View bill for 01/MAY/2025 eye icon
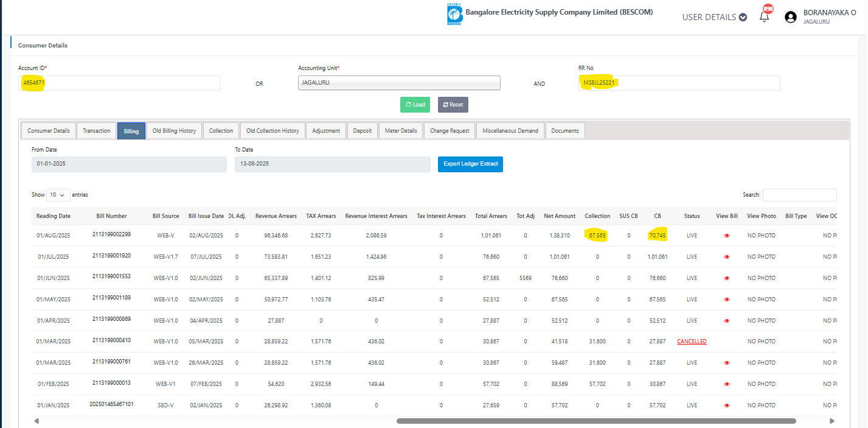The height and width of the screenshot is (428, 868). (726, 300)
